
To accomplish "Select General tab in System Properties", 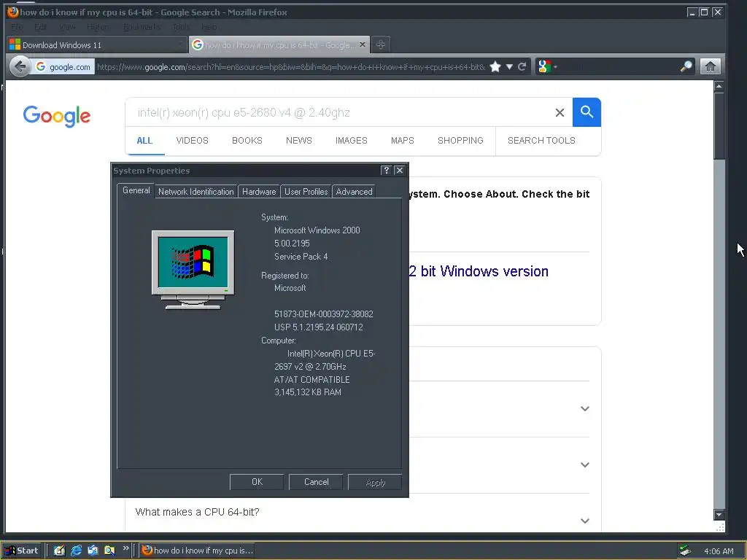I will 136,190.
